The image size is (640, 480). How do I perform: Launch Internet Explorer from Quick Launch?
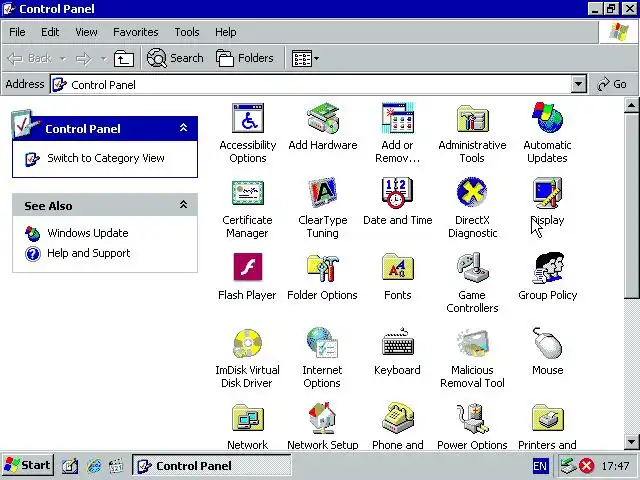(x=94, y=466)
